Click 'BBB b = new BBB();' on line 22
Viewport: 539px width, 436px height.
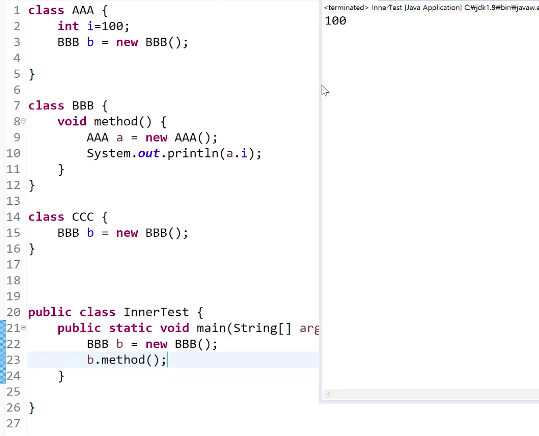click(x=152, y=344)
